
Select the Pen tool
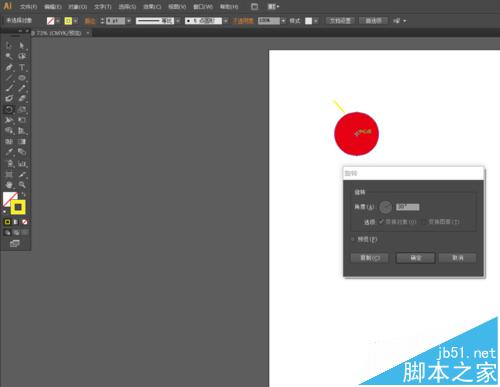coord(9,67)
